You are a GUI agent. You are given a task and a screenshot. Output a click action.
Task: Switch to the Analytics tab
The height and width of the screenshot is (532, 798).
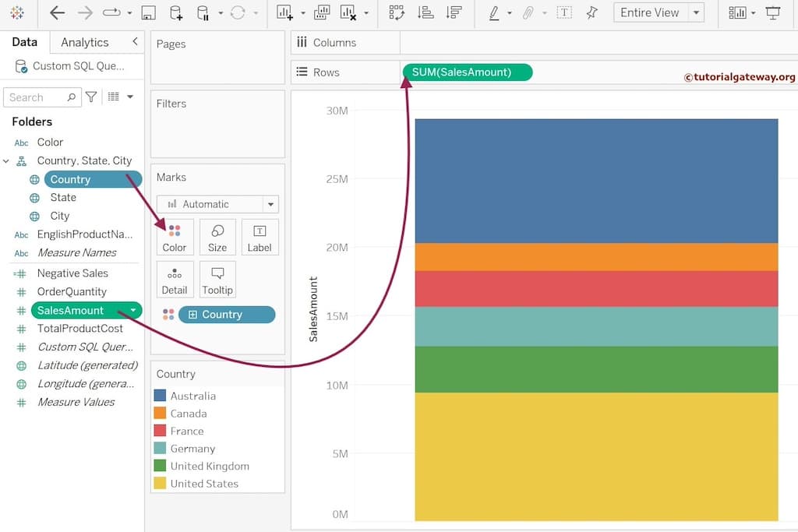click(84, 42)
